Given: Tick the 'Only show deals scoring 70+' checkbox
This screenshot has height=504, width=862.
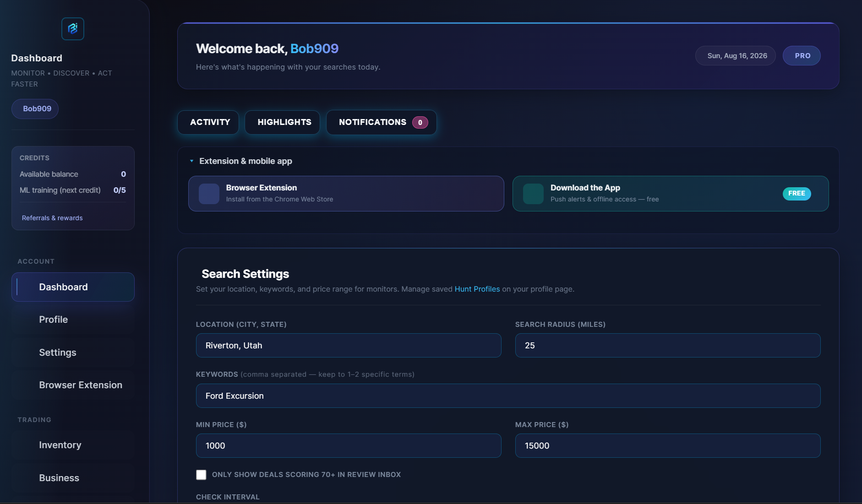Looking at the screenshot, I should point(201,475).
